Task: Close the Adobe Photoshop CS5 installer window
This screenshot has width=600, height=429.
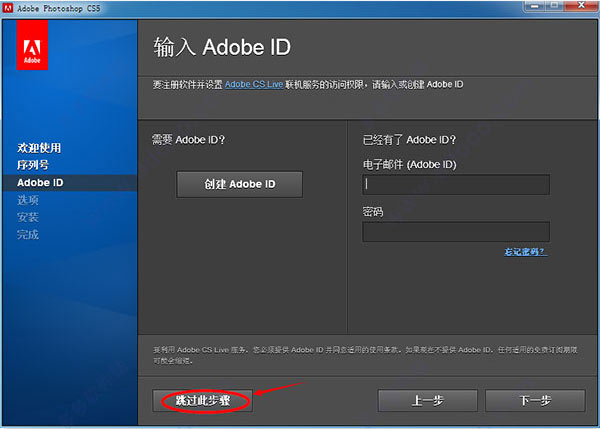Action: pos(580,5)
